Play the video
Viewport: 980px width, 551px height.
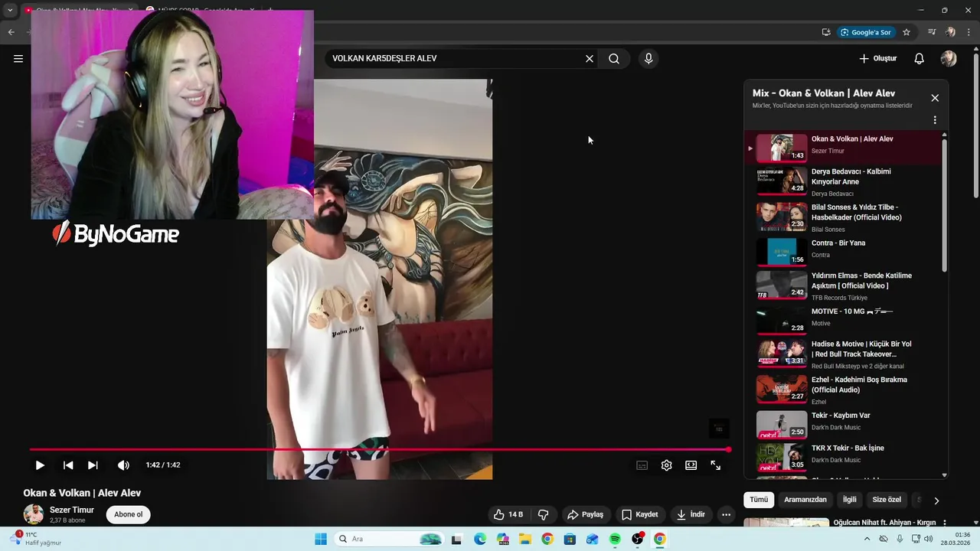(40, 465)
